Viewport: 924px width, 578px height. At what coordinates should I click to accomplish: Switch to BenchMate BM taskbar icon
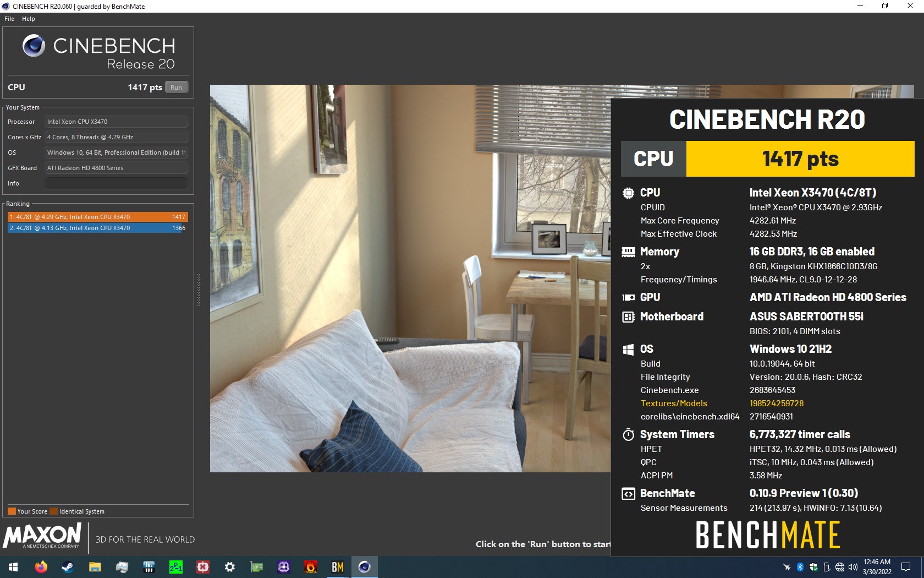pyautogui.click(x=338, y=567)
